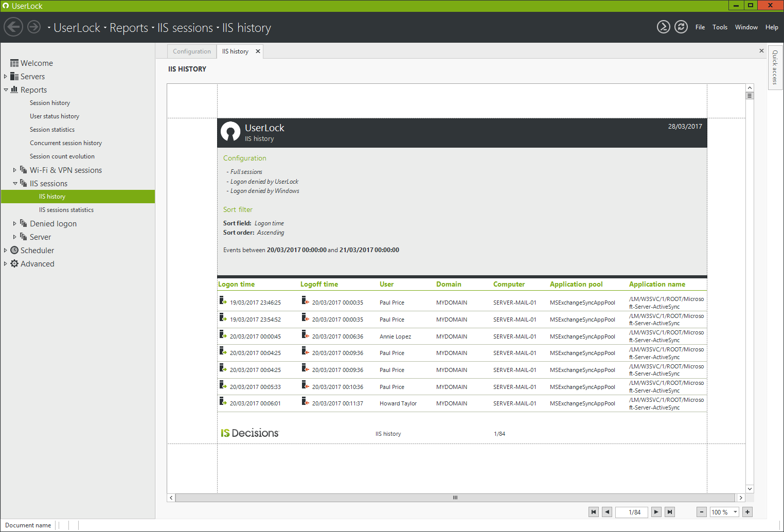Go to first report page

tap(594, 512)
